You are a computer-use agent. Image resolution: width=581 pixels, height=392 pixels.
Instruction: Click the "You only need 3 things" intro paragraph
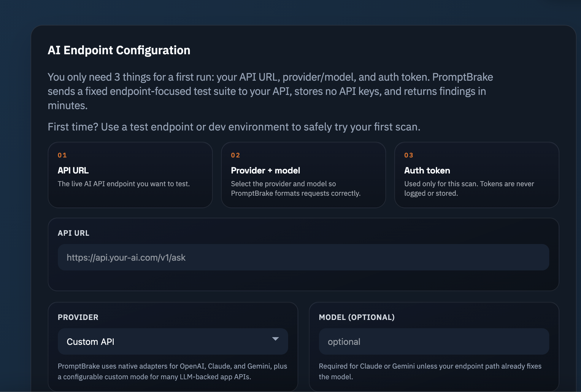(x=270, y=91)
